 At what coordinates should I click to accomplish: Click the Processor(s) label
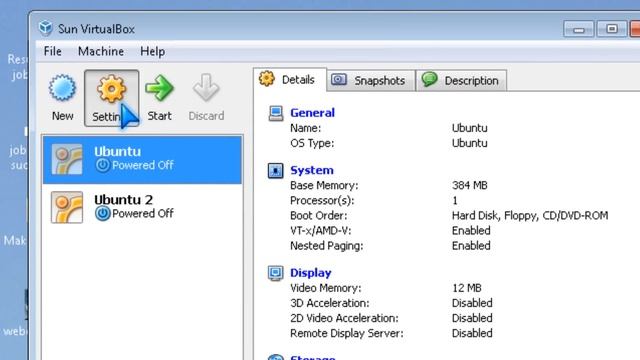click(x=322, y=201)
